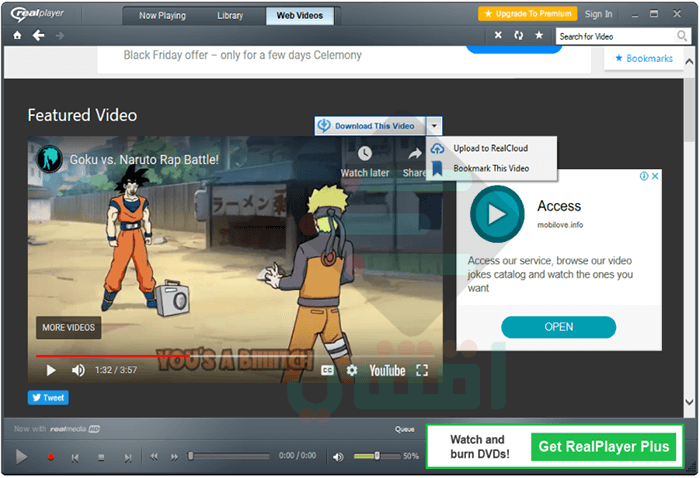The image size is (700, 478).
Task: Skip to previous track
Action: tap(75, 457)
